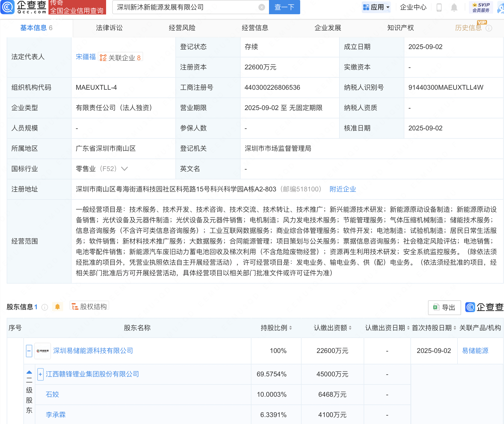Click info icon beside 历史信息 tab
Viewport: 504px width, 424px height.
coord(489,28)
